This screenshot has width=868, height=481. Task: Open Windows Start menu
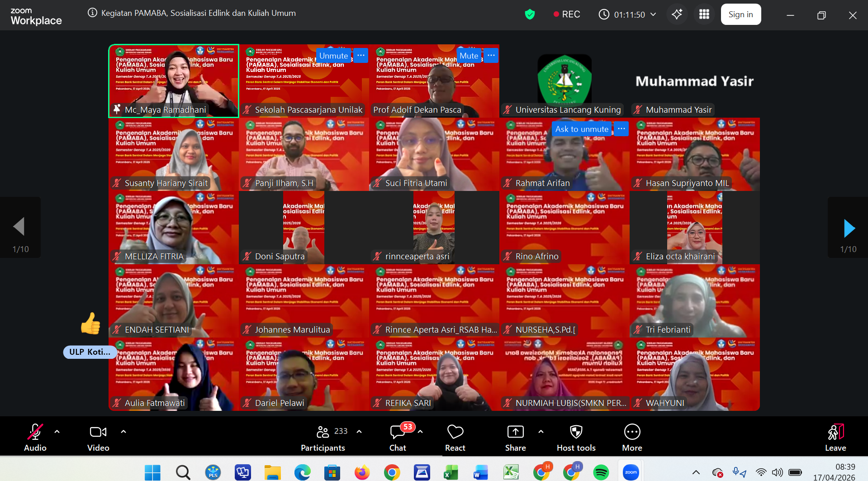(152, 473)
